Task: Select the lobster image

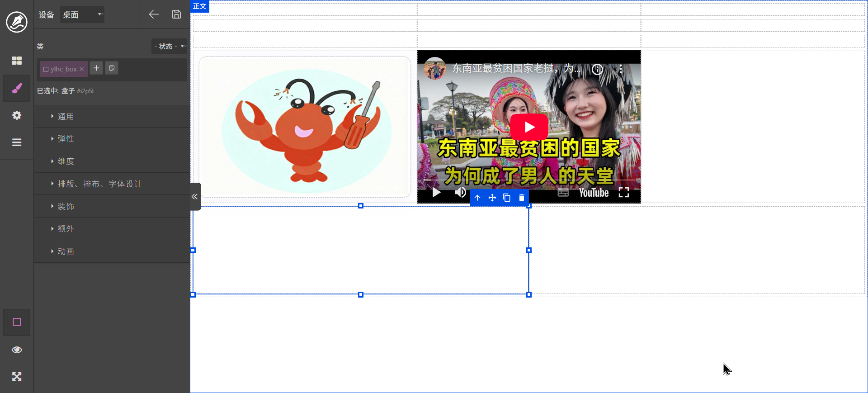Action: tap(305, 127)
